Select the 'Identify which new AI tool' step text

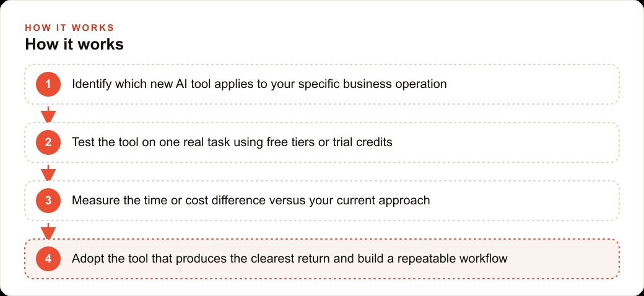tap(259, 84)
